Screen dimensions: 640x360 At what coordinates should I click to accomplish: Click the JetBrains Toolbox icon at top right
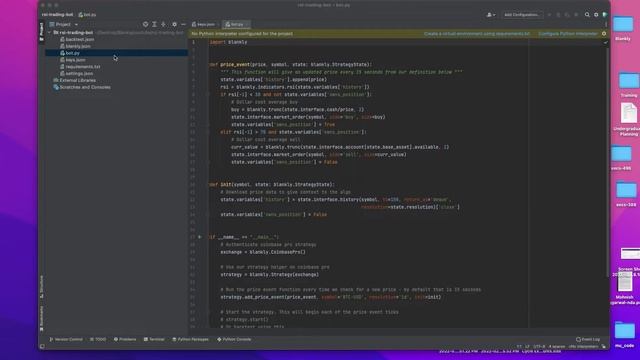pos(605,15)
